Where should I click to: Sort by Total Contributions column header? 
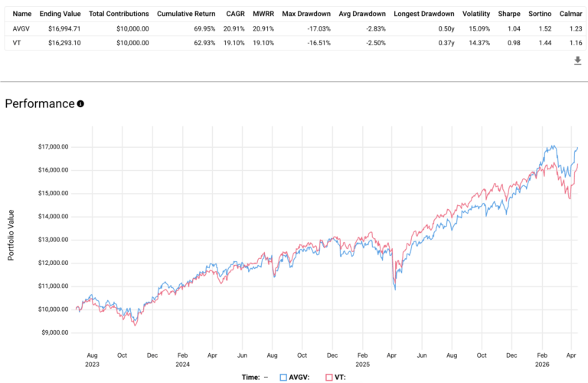(x=119, y=14)
